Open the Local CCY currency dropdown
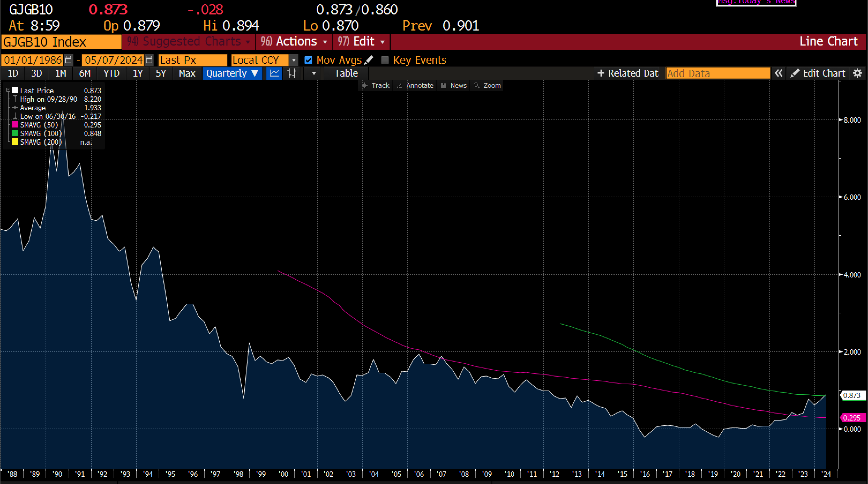 pyautogui.click(x=294, y=60)
